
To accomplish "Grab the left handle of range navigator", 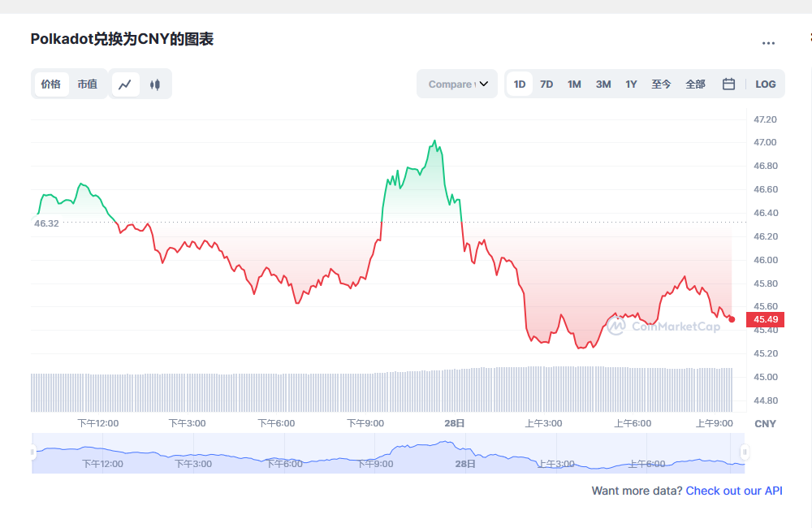I will tap(32, 452).
